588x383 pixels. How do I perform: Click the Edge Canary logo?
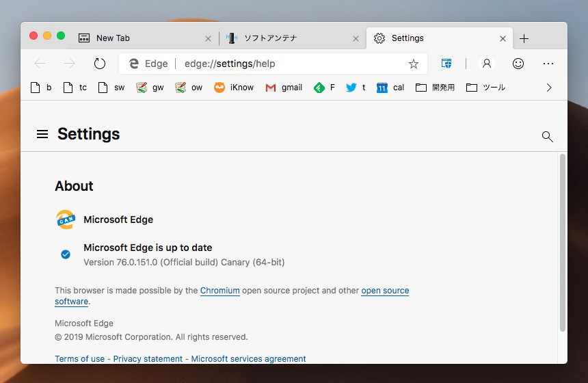coord(66,220)
